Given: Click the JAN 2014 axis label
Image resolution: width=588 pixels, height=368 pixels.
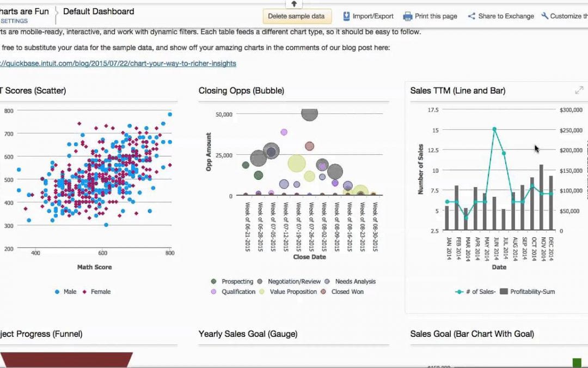Looking at the screenshot, I should click(x=449, y=249).
